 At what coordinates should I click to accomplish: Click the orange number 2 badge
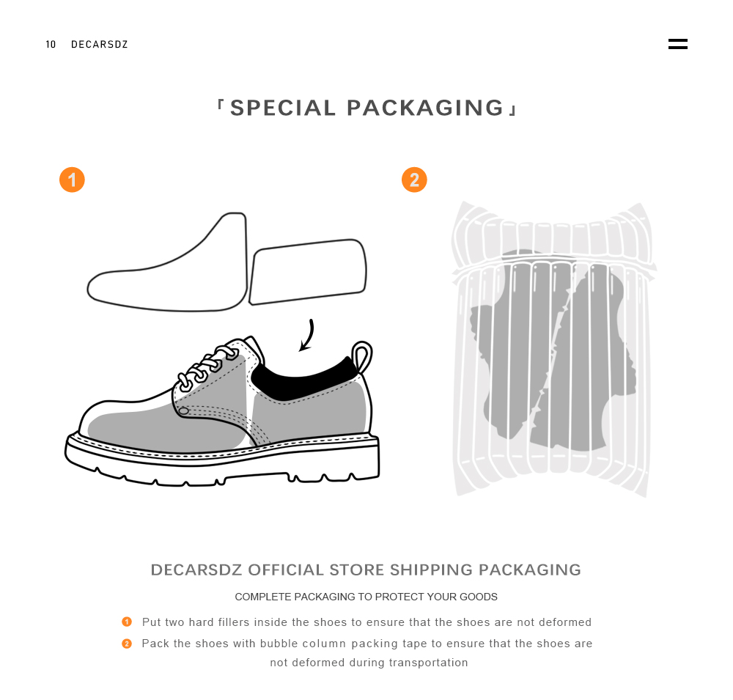point(414,180)
